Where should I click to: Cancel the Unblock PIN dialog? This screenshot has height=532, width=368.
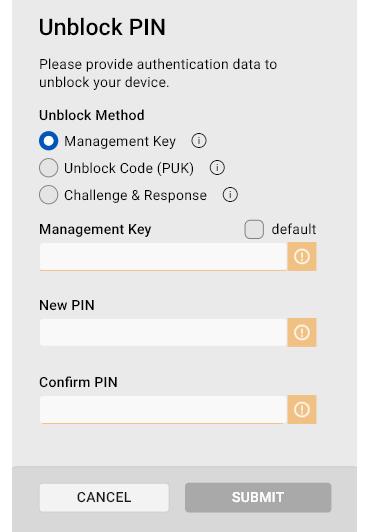[x=104, y=497]
